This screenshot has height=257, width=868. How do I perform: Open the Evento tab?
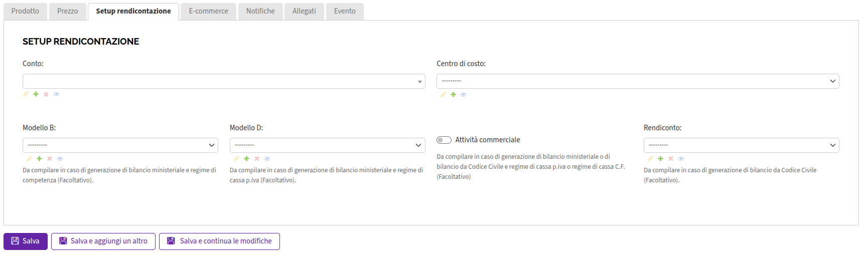pos(345,12)
